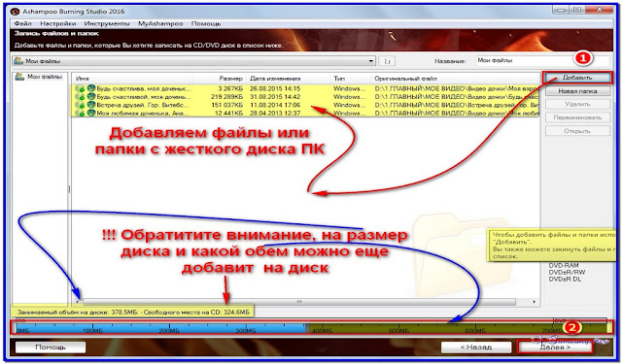
Task: Click the date 26.08.2015 14:15
Action: pyautogui.click(x=275, y=88)
